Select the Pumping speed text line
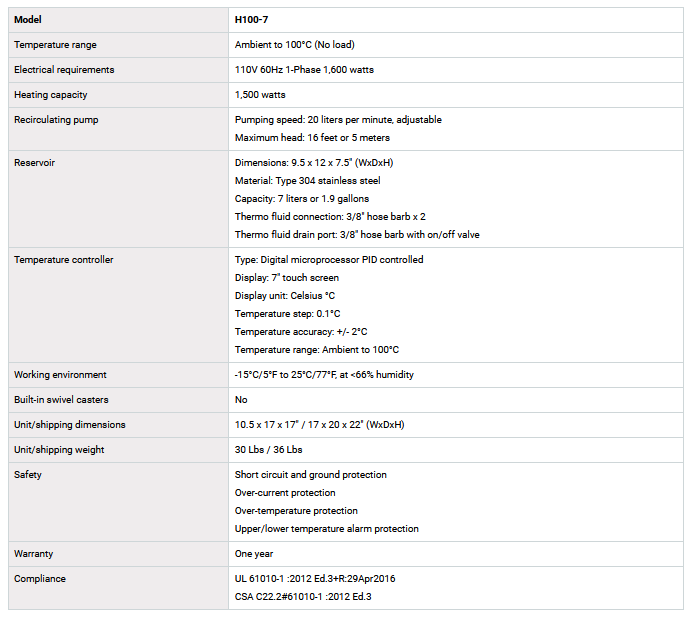688x617 pixels. click(x=338, y=120)
